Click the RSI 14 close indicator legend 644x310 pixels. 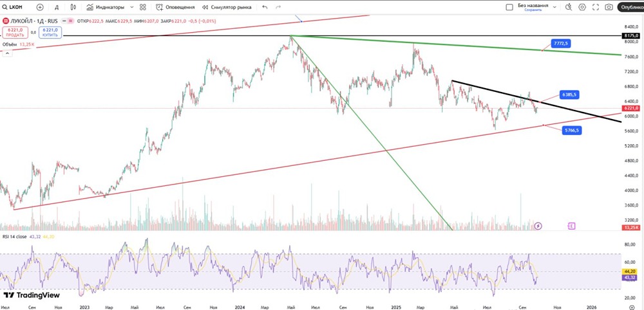point(15,237)
